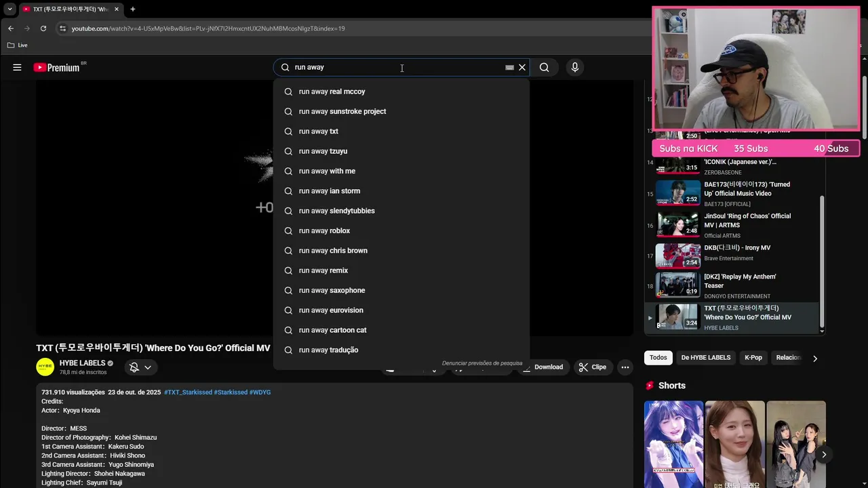Viewport: 868px width, 488px height.
Task: Reload the page with refresh icon
Action: pos(43,28)
